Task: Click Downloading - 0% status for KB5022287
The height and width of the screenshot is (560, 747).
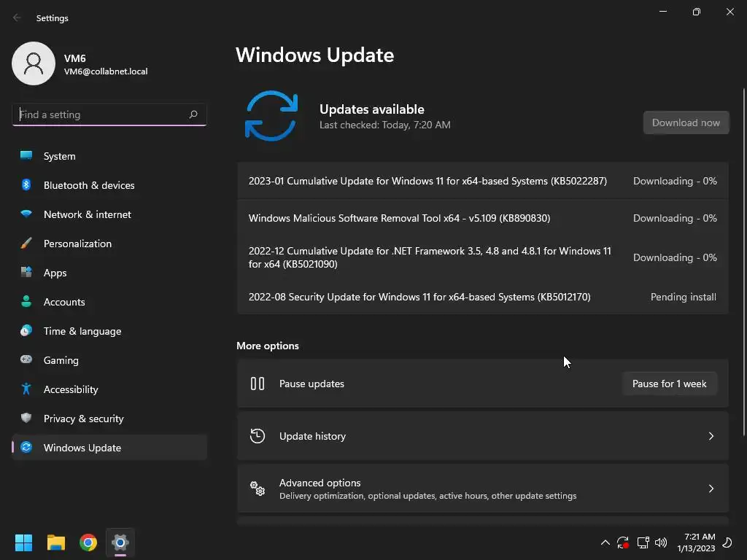Action: pos(675,181)
